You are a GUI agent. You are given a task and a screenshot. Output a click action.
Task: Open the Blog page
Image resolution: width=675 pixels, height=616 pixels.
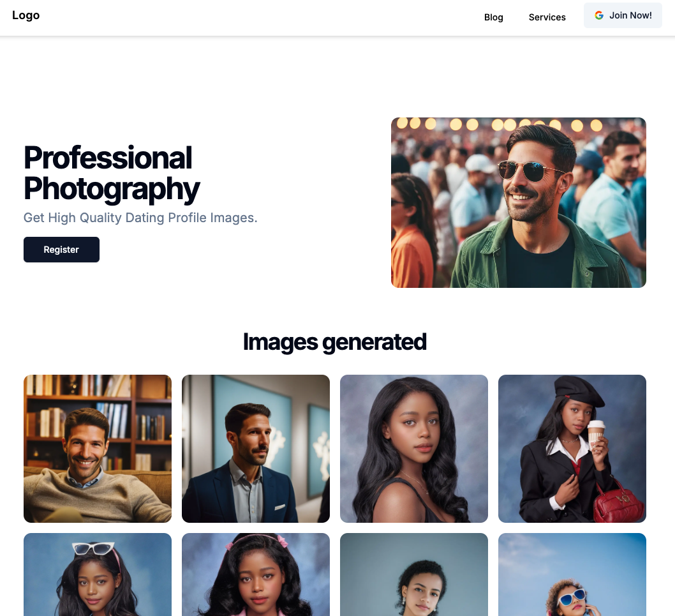tap(493, 17)
